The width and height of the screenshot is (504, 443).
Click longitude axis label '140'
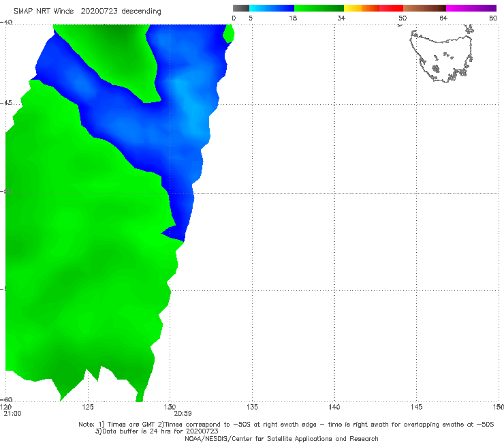pos(334,407)
